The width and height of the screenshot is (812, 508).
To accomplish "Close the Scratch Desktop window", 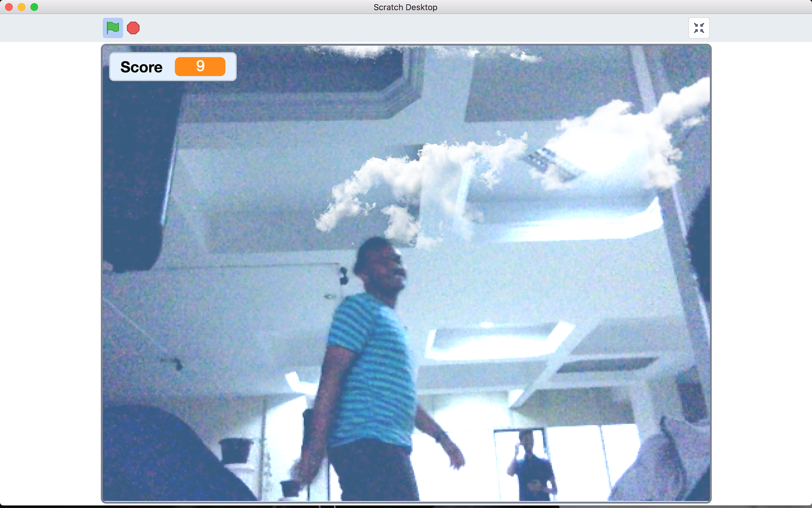I will [9, 7].
